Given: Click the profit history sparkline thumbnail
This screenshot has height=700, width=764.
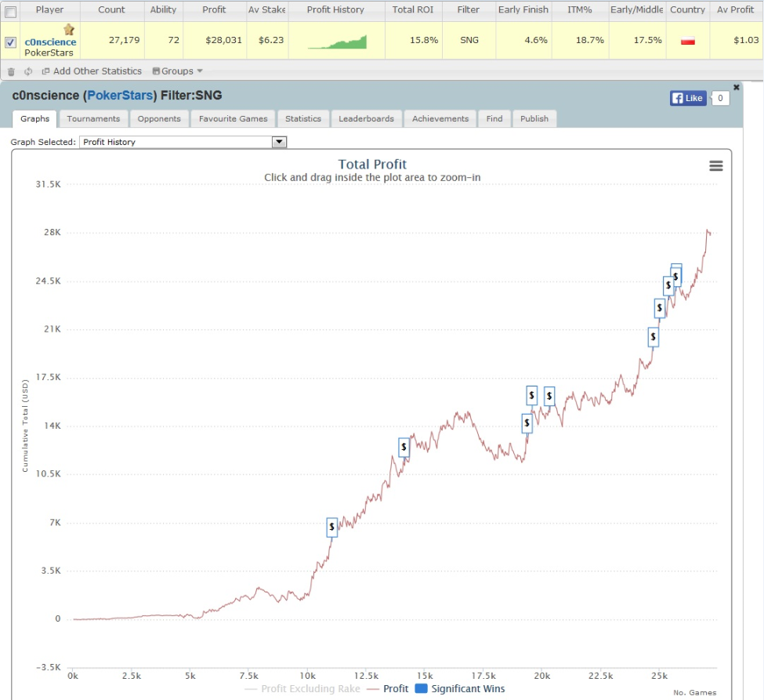Looking at the screenshot, I should pyautogui.click(x=337, y=42).
